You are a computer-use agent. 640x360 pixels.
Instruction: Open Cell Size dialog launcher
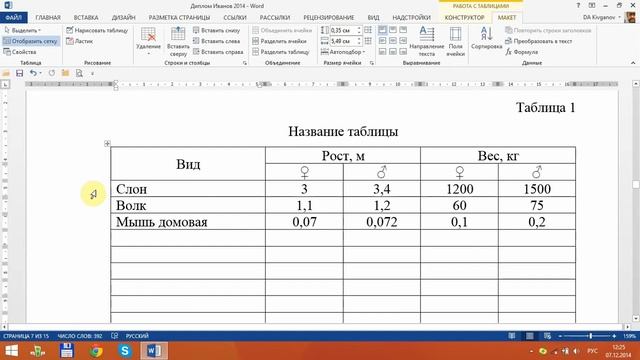pyautogui.click(x=372, y=63)
